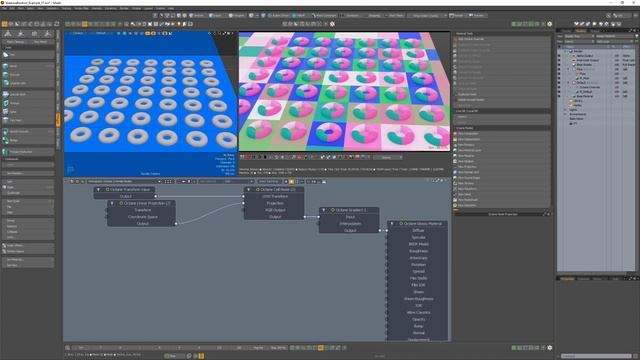Viewport: 640px width, 360px height.
Task: Open Shader Tree View dropdown
Action: (580, 36)
